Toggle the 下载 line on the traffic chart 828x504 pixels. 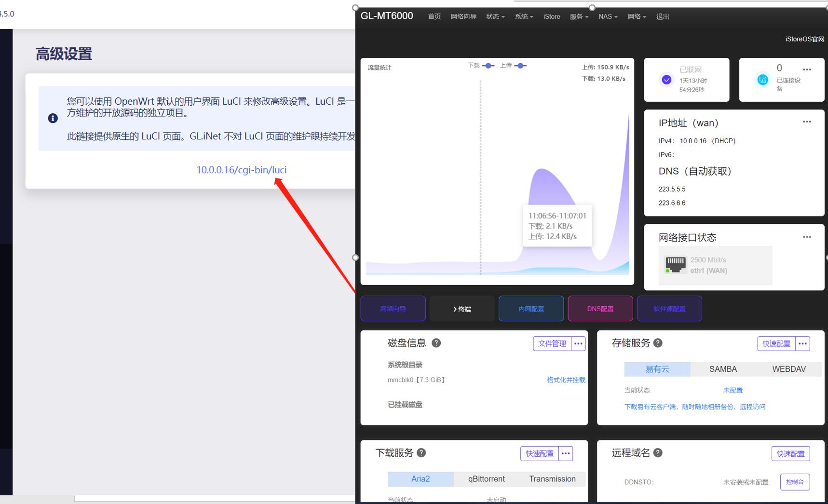click(489, 66)
